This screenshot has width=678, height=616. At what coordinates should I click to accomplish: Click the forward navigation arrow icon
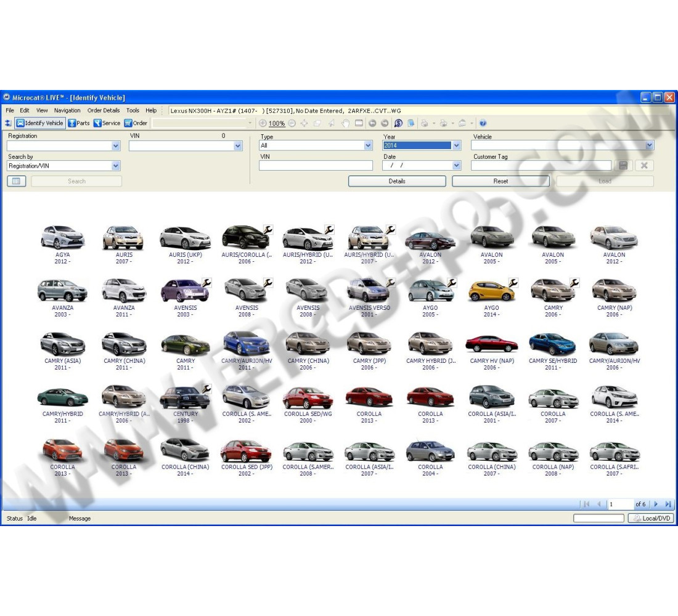pyautogui.click(x=385, y=123)
